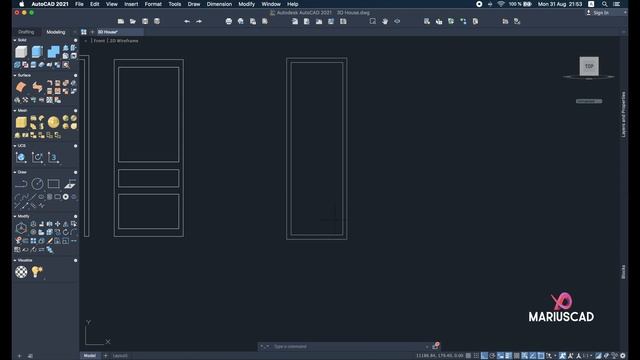This screenshot has height=360, width=640.
Task: Open the Format menu
Action: click(153, 4)
